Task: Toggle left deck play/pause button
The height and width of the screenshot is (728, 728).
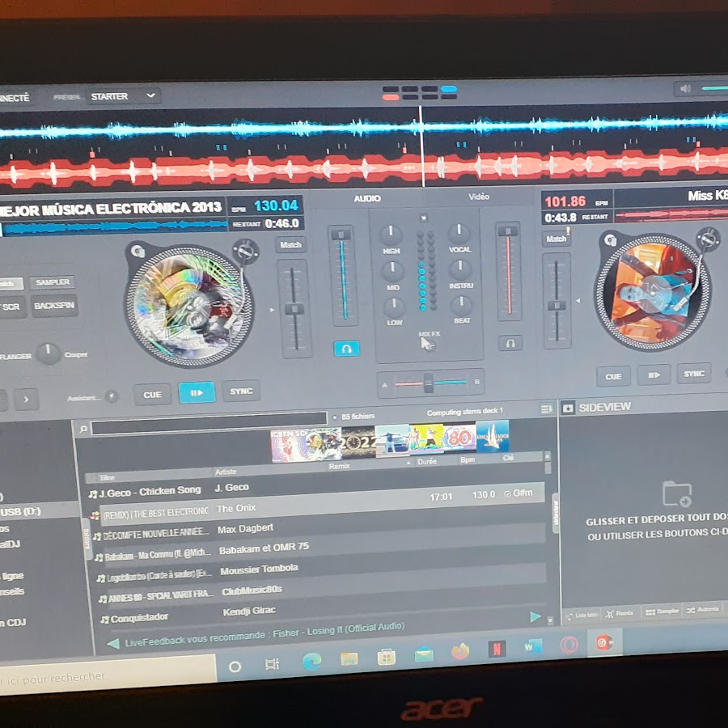Action: 197,392
